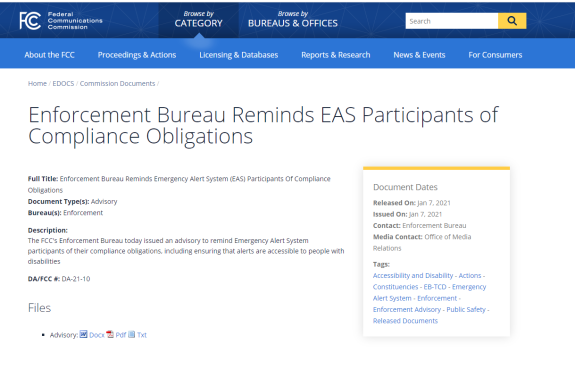Click the yellow search magnifier button
Viewport: 575px width, 386px height.
[x=512, y=21]
